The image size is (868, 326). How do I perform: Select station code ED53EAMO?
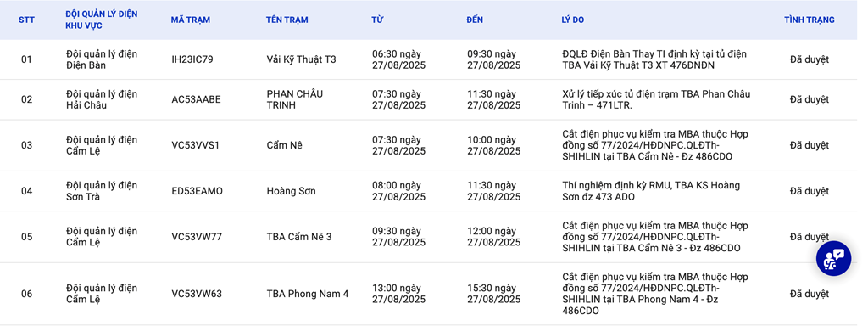coord(197,191)
